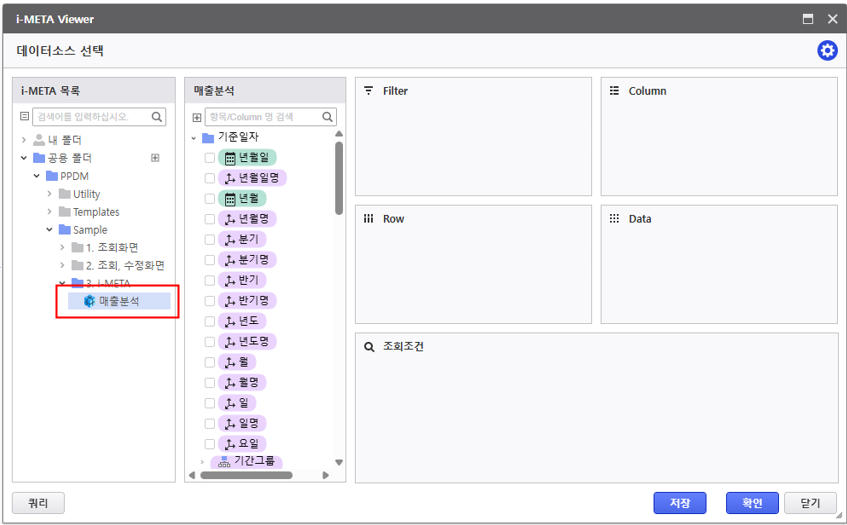
Task: Click the 기간그룹 hierarchy icon
Action: tap(224, 461)
